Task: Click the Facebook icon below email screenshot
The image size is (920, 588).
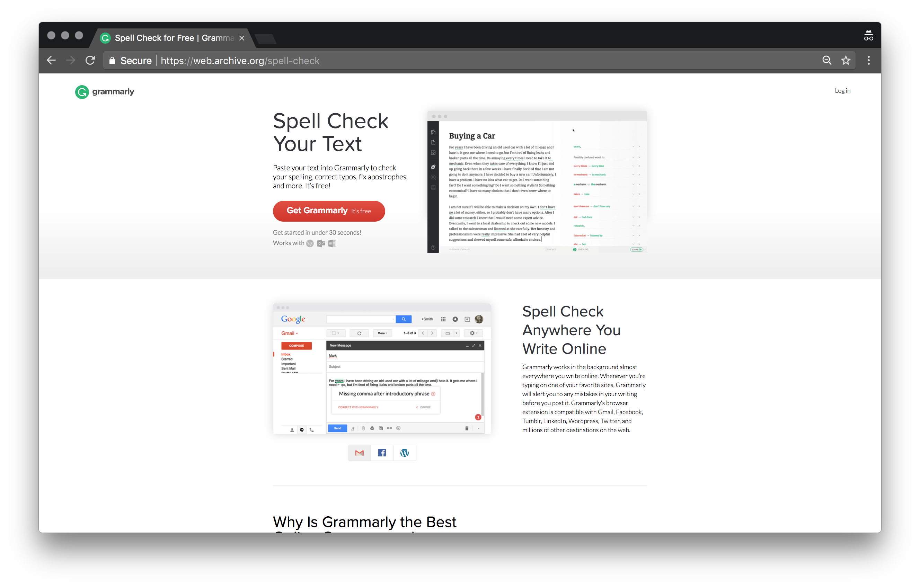Action: 382,453
